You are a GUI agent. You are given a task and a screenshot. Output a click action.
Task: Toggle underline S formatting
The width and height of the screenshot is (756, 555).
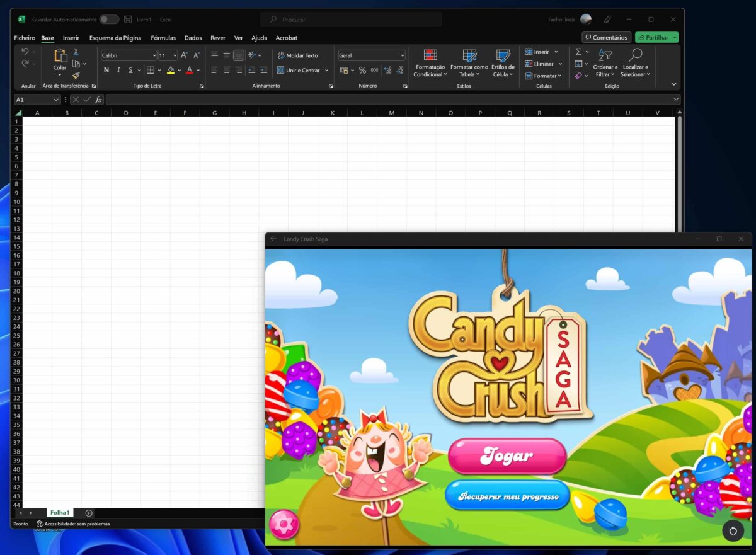(x=130, y=70)
